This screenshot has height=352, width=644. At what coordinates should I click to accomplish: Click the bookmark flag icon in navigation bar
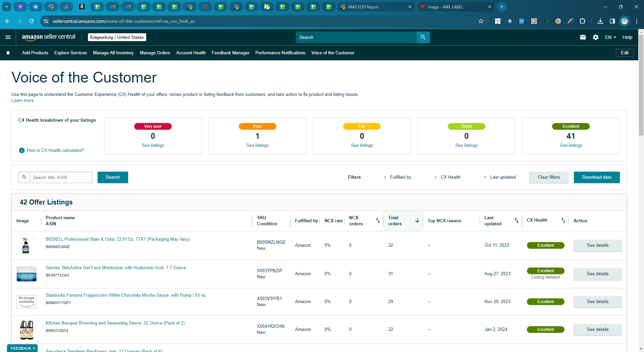tap(8, 53)
